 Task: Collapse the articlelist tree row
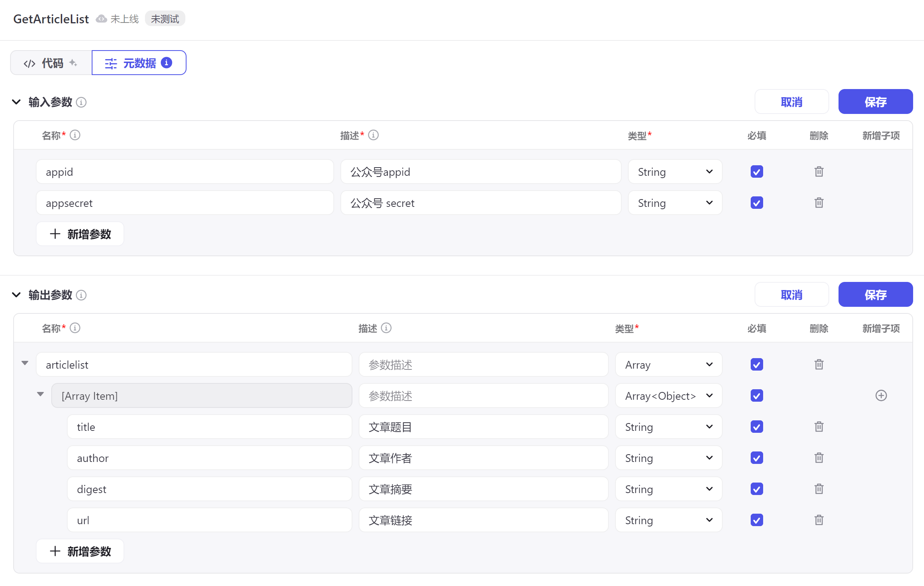pos(25,363)
